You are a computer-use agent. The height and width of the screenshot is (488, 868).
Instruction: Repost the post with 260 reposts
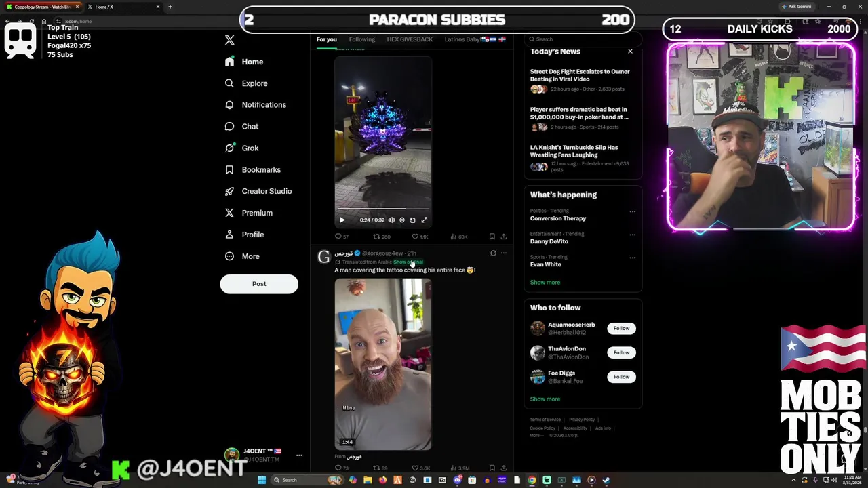pyautogui.click(x=381, y=237)
